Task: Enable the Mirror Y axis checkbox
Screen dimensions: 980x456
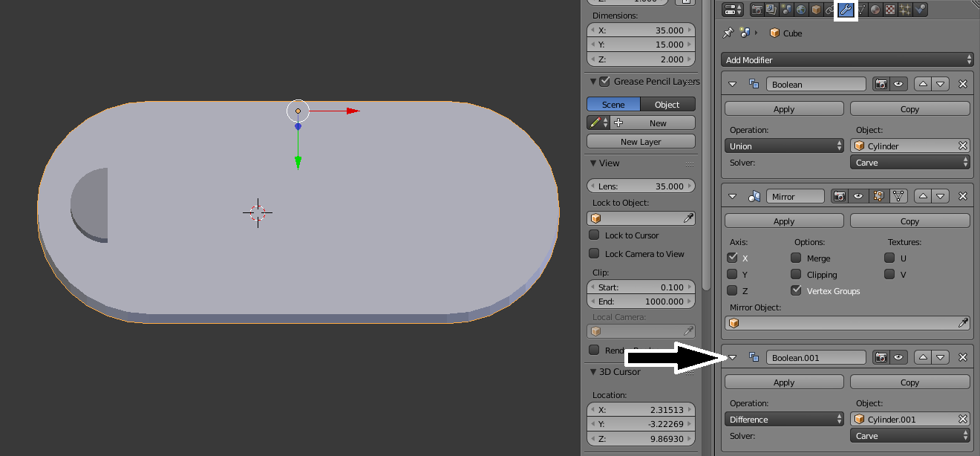Action: (x=733, y=274)
